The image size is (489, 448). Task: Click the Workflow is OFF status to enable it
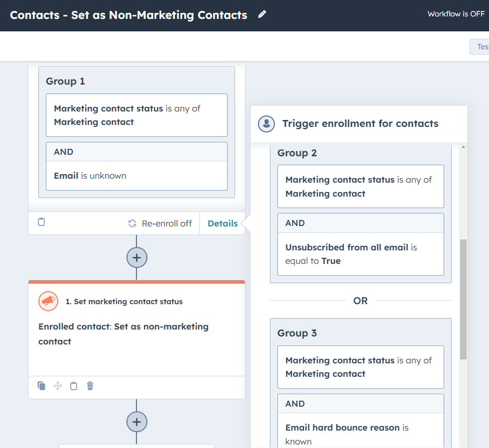pos(456,14)
